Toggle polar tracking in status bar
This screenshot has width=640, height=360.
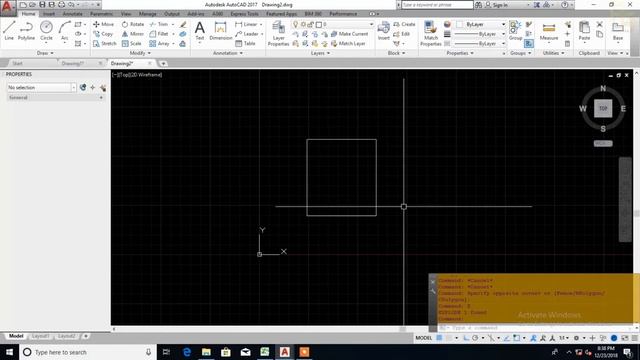pyautogui.click(x=475, y=338)
